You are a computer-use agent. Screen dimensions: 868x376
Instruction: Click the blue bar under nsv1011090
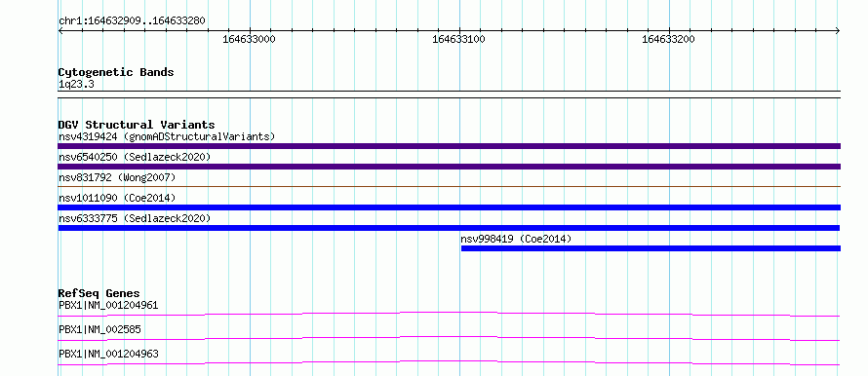[449, 207]
